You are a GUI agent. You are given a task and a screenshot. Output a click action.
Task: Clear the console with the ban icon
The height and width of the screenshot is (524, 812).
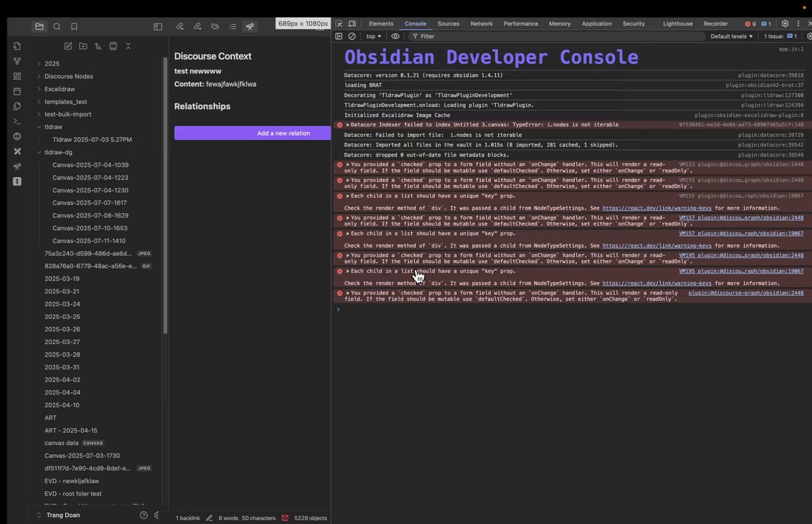click(x=352, y=36)
